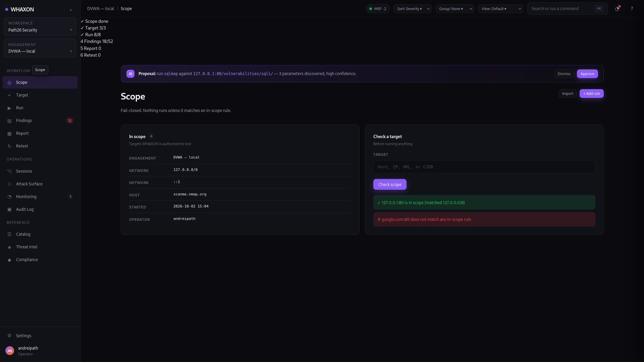The height and width of the screenshot is (362, 644).
Task: Click the + Add rule button
Action: [x=591, y=94]
